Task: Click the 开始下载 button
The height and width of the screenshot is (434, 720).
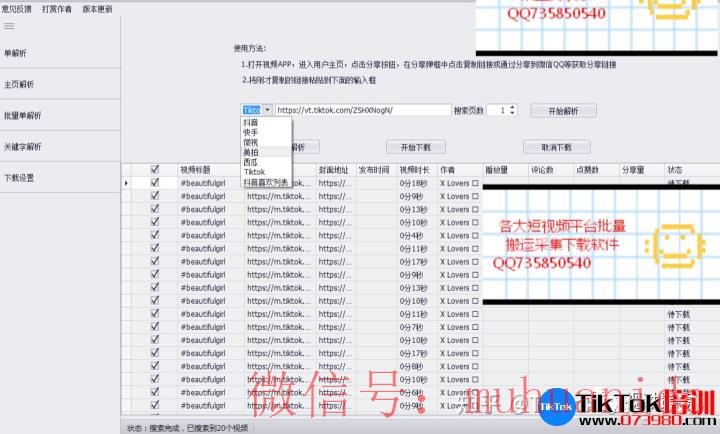Action: pos(416,147)
